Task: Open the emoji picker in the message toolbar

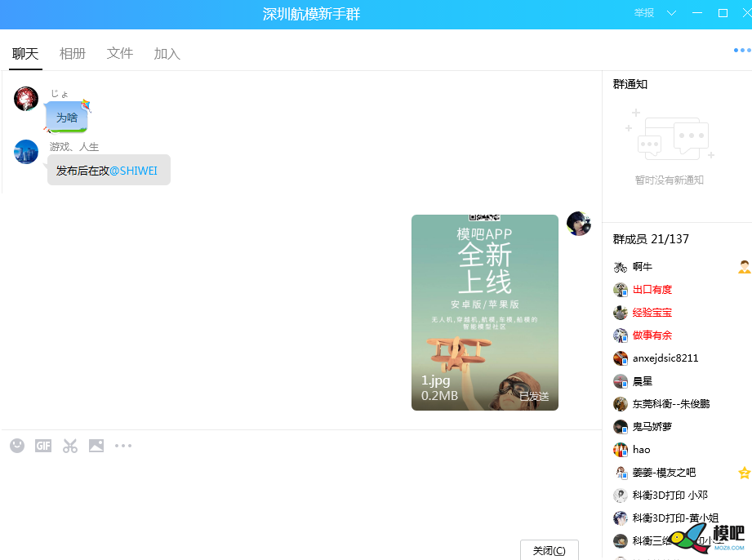Action: (17, 446)
